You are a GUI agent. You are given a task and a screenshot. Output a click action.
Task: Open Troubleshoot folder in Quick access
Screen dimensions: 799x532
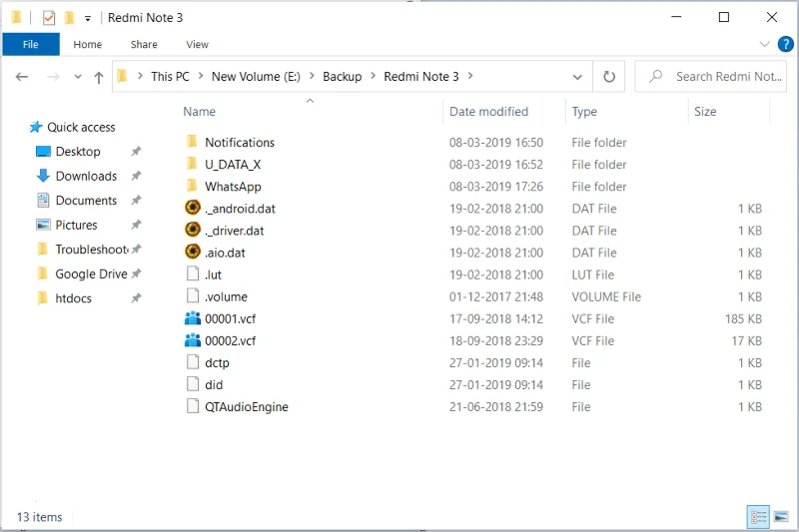pos(92,250)
